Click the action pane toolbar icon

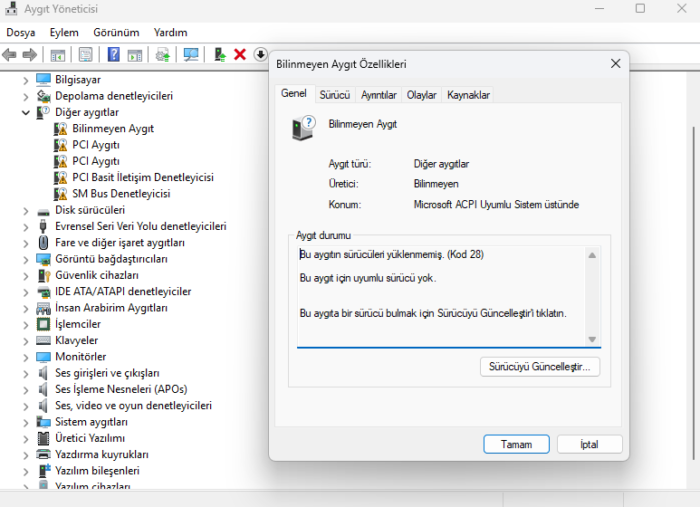pyautogui.click(x=134, y=55)
